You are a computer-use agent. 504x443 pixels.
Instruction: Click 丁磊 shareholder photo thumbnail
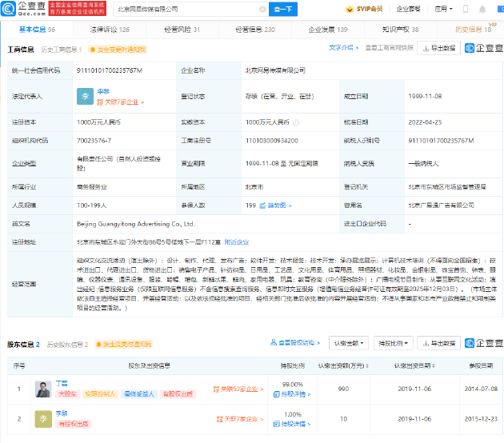[x=43, y=389]
